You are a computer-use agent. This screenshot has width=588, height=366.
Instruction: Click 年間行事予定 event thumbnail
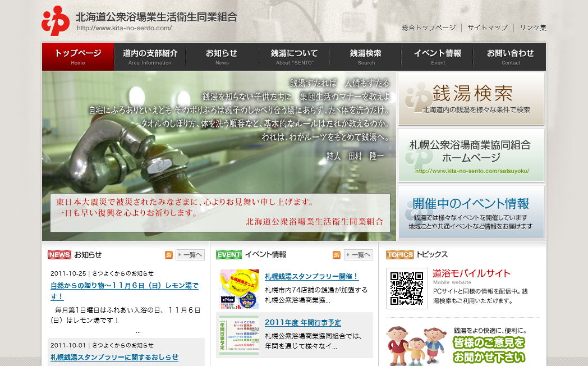239,335
